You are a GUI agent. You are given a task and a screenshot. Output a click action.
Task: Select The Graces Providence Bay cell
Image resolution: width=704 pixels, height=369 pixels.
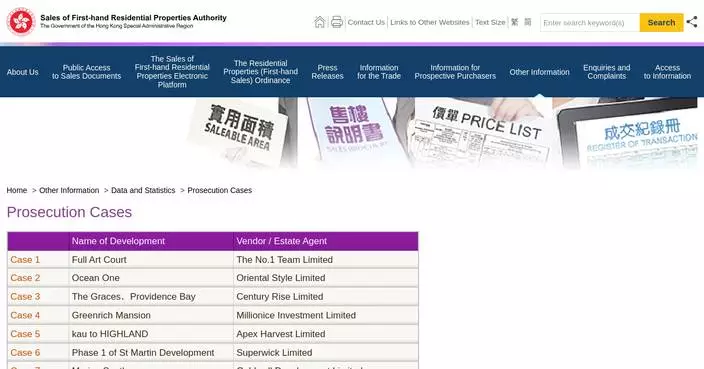pyautogui.click(x=151, y=297)
